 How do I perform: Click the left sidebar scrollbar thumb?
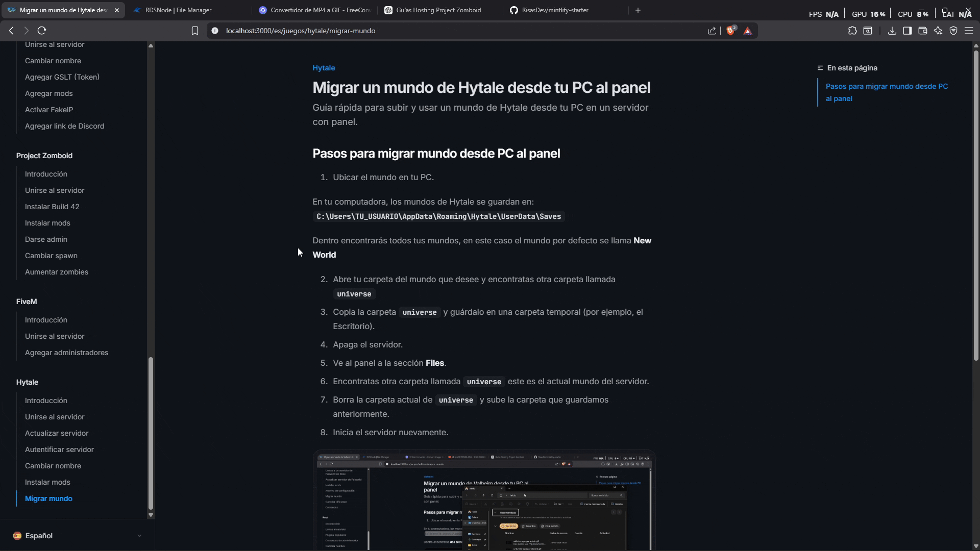[151, 434]
